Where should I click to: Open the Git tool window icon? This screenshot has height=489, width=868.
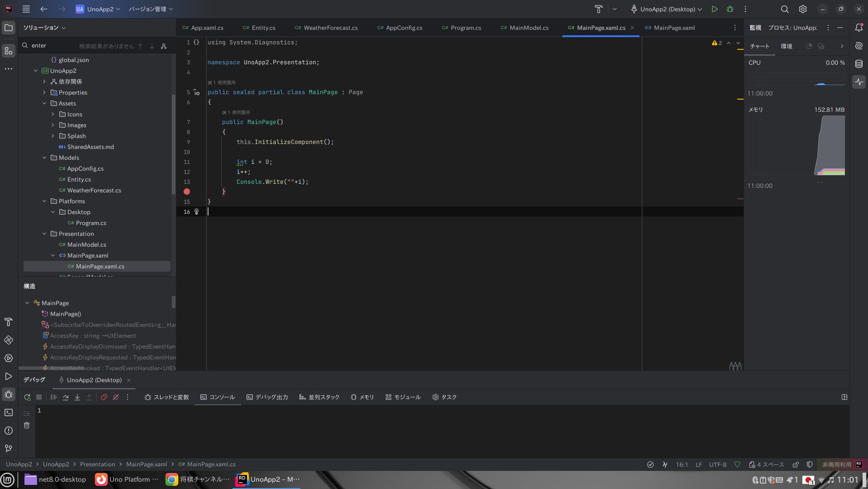9,449
